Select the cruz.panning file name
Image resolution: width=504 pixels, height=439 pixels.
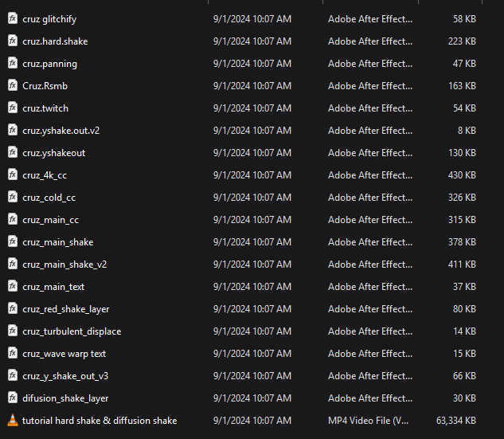tap(49, 63)
